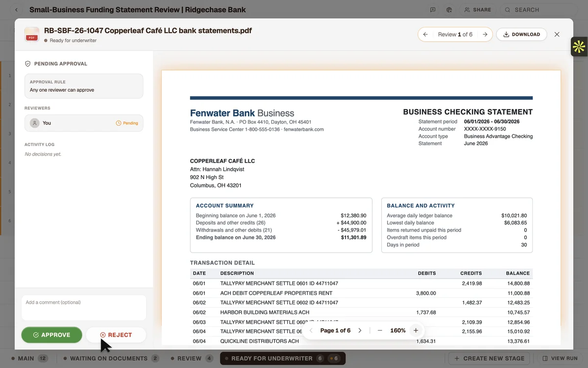Go to previous review with left arrow
The height and width of the screenshot is (368, 588).
(425, 34)
